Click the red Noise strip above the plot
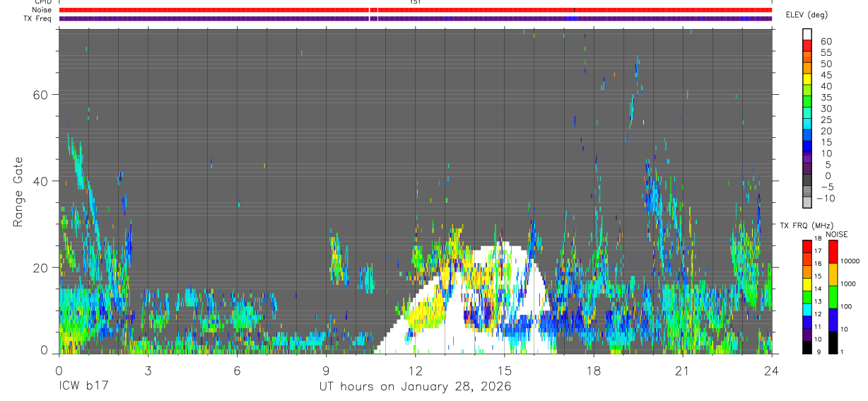The image size is (868, 401). [415, 10]
